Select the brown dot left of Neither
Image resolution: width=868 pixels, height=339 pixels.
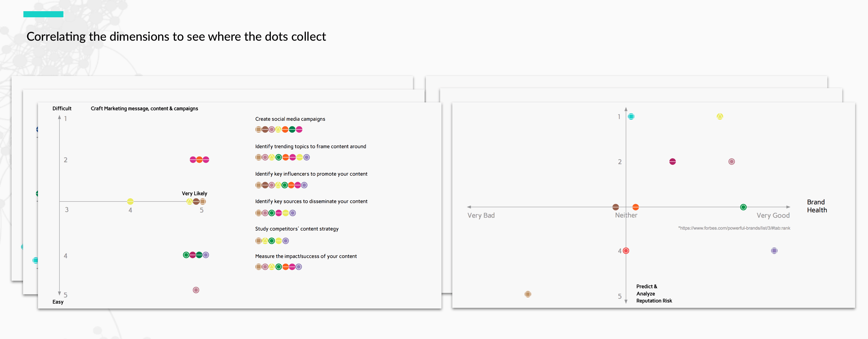616,207
